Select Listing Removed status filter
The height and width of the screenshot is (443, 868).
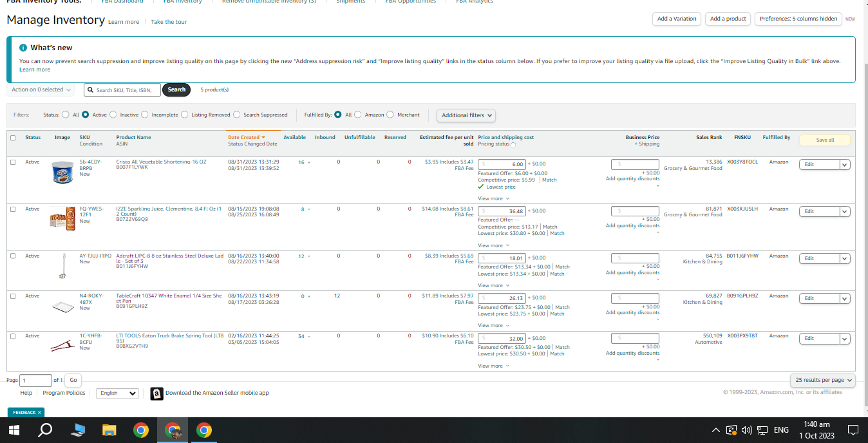point(185,115)
